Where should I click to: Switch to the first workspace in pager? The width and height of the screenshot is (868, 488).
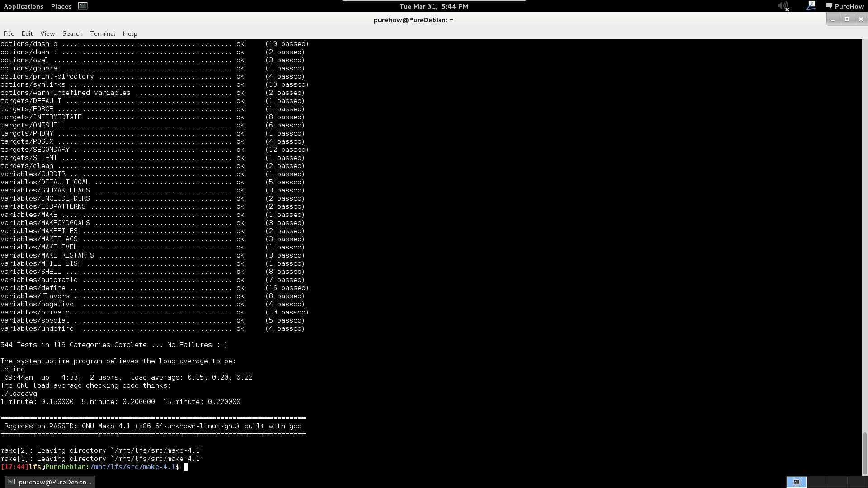[x=796, y=482]
